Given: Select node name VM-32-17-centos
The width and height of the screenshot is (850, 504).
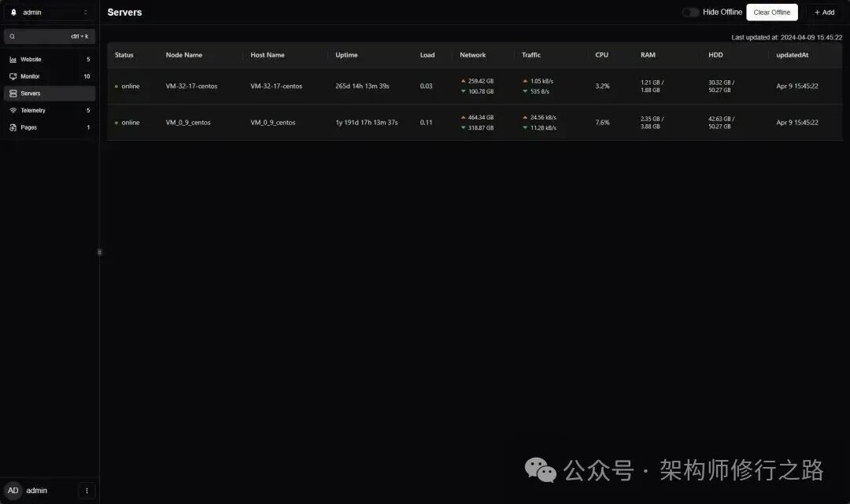Looking at the screenshot, I should pos(191,86).
